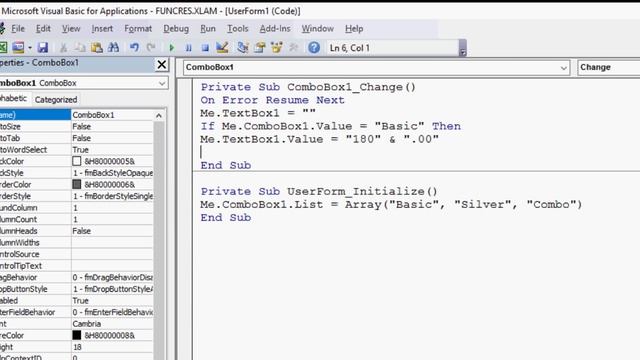
Task: Open the File menu
Action: pos(18,29)
